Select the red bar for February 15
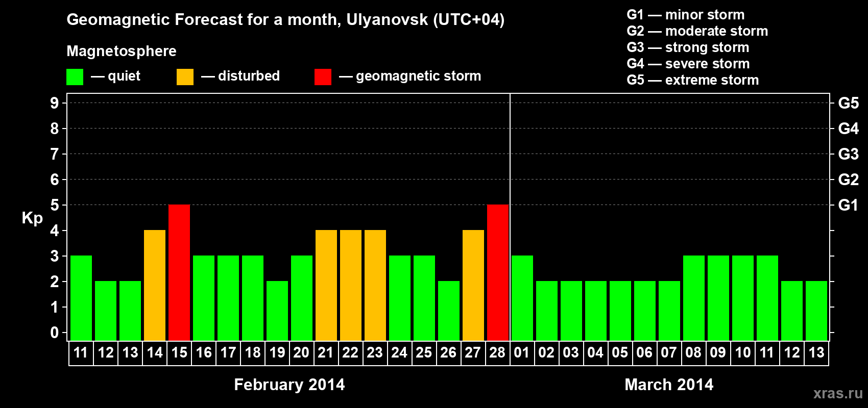Viewport: 868px width, 408px height. 179,272
